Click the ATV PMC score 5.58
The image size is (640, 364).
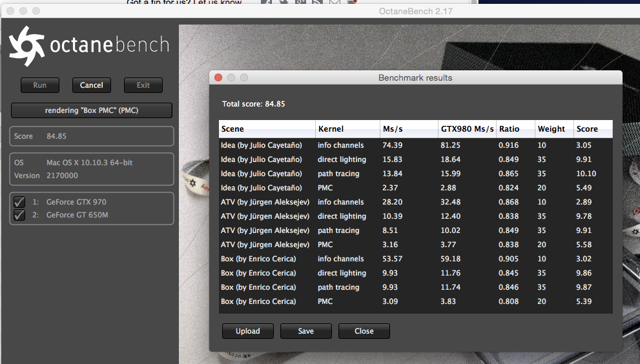tap(584, 245)
